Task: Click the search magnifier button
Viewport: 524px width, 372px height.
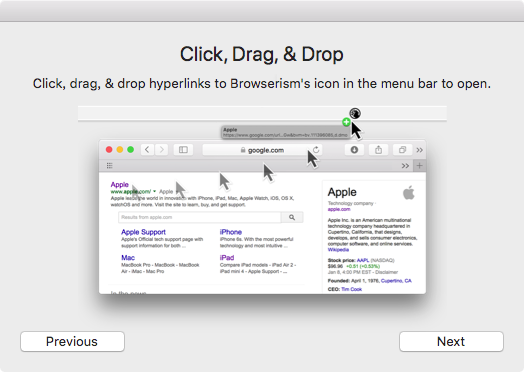Action: click(292, 217)
